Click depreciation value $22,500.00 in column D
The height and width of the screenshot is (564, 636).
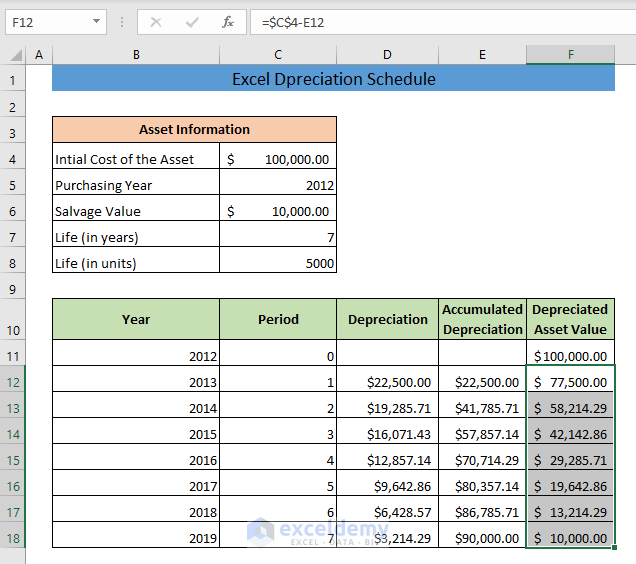pyautogui.click(x=387, y=382)
